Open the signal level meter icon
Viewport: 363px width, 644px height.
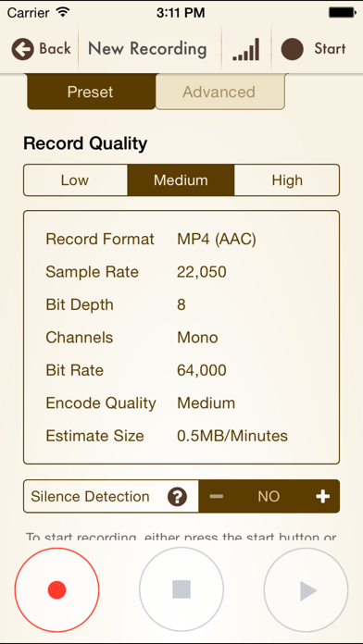click(x=245, y=49)
